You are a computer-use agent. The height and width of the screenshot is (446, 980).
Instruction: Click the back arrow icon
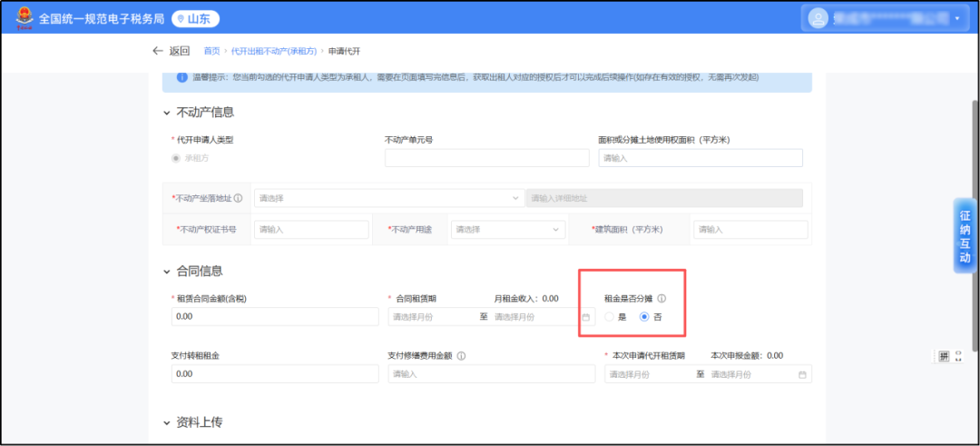[158, 51]
